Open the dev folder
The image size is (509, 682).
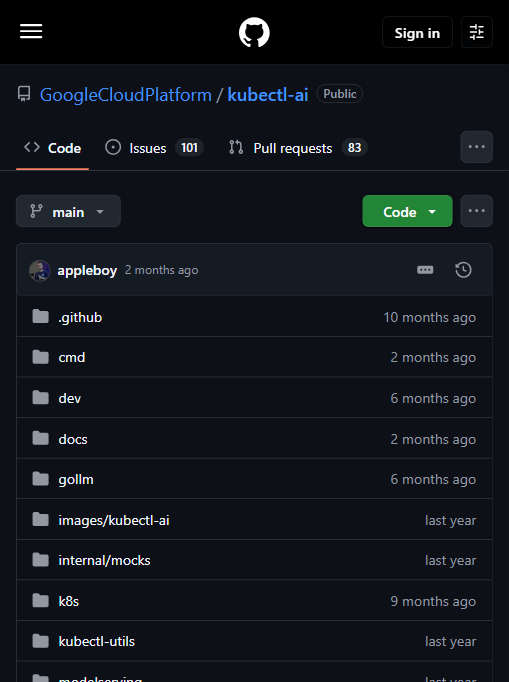click(x=70, y=398)
